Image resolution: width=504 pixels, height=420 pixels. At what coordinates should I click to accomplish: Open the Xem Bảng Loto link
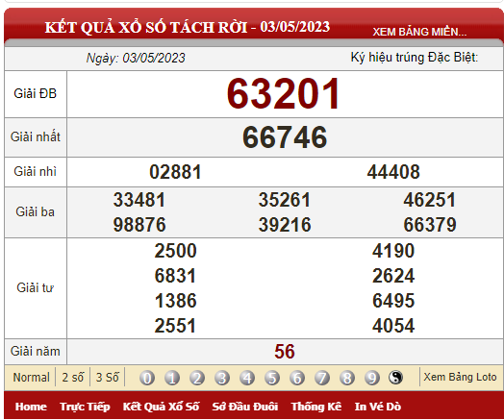tap(460, 377)
